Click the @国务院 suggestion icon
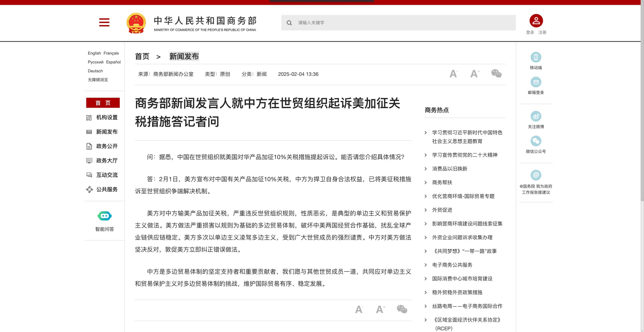This screenshot has height=332, width=644. click(536, 175)
